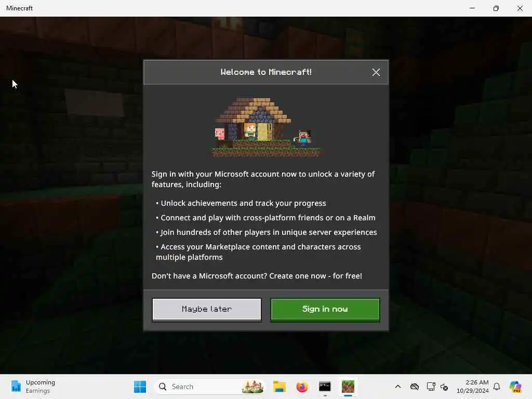
Task: Open the notification bell icon
Action: pyautogui.click(x=497, y=387)
